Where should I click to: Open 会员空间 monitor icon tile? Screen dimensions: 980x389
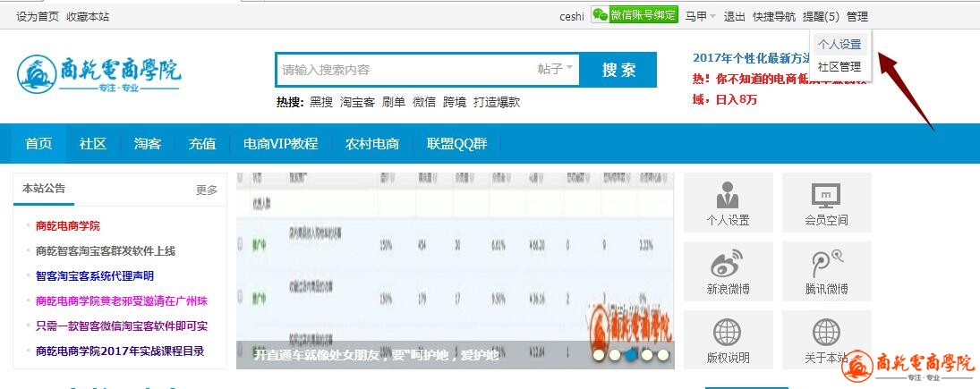point(825,202)
